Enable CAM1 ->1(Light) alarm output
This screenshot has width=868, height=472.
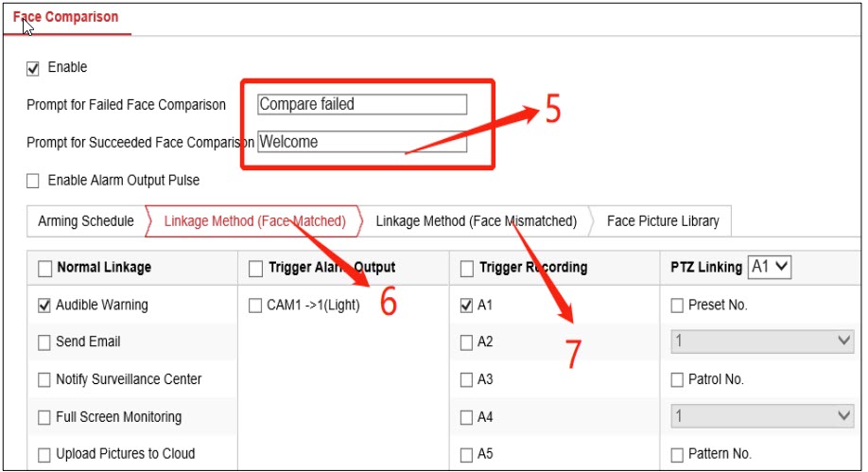(255, 306)
